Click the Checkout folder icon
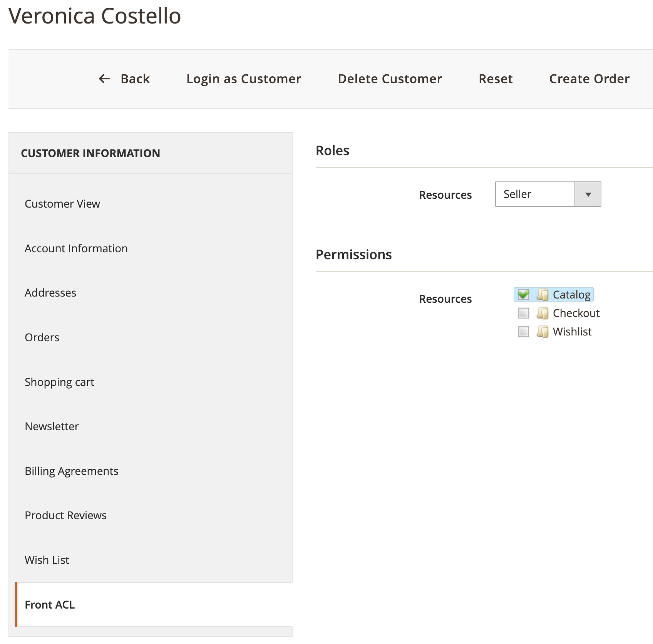The height and width of the screenshot is (644, 653). (x=542, y=313)
